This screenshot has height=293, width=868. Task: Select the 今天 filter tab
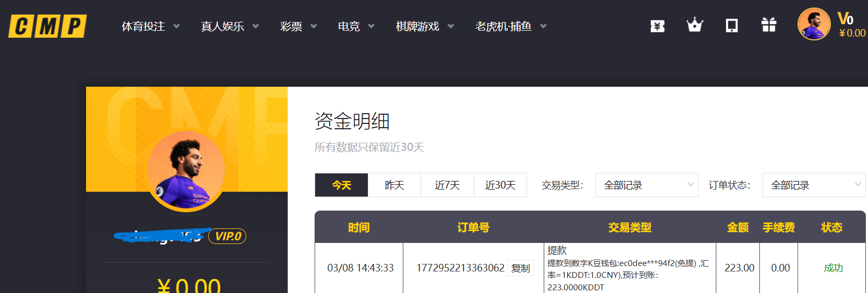[x=341, y=185]
